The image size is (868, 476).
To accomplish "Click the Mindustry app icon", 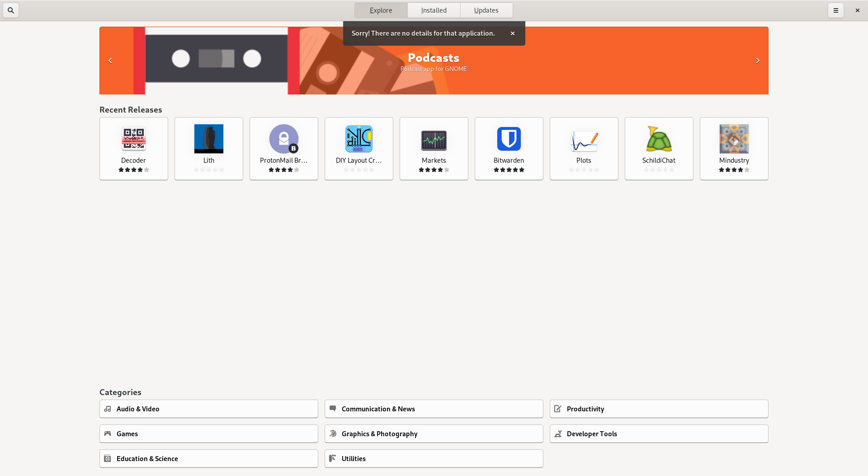I will point(734,139).
